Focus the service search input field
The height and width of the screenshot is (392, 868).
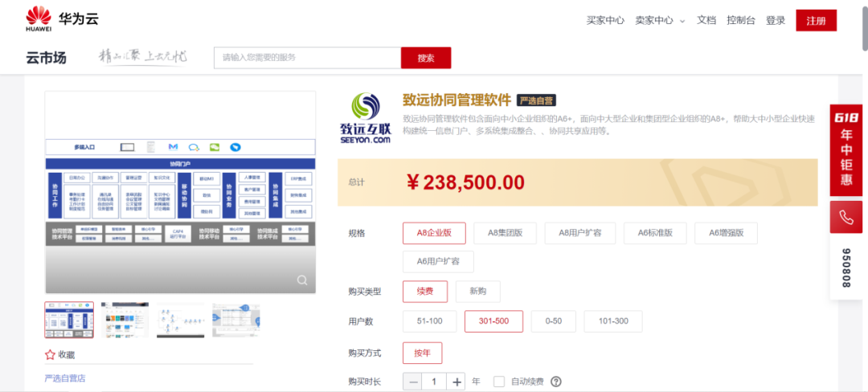click(x=307, y=58)
